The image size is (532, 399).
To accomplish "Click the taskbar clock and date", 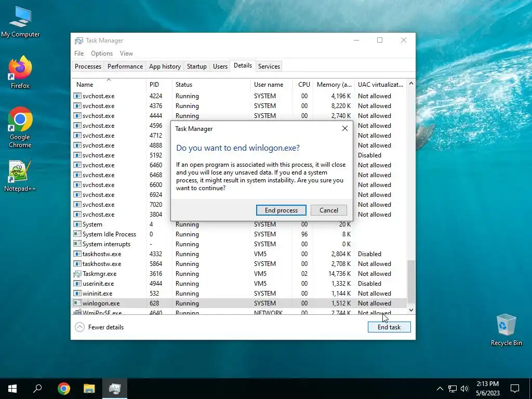I will pyautogui.click(x=487, y=389).
